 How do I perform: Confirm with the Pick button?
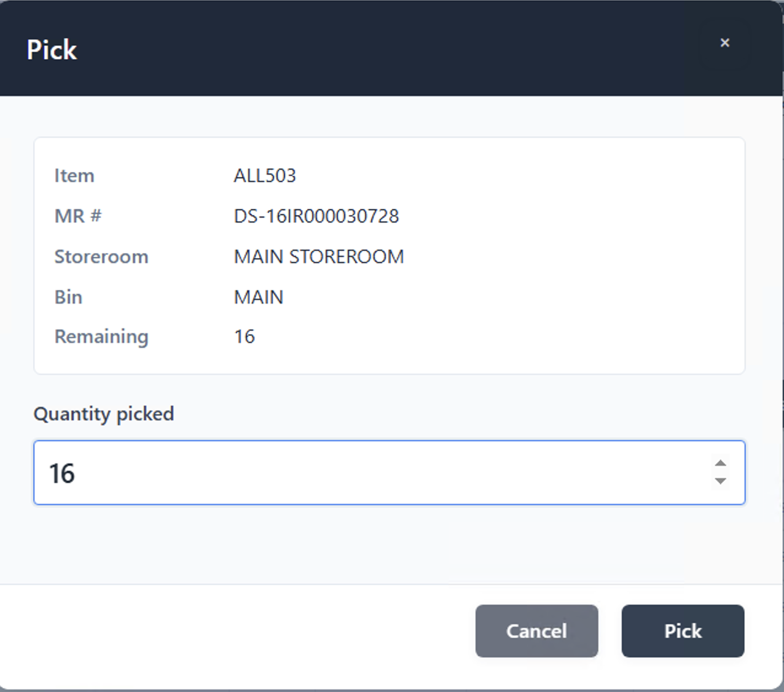pos(683,631)
